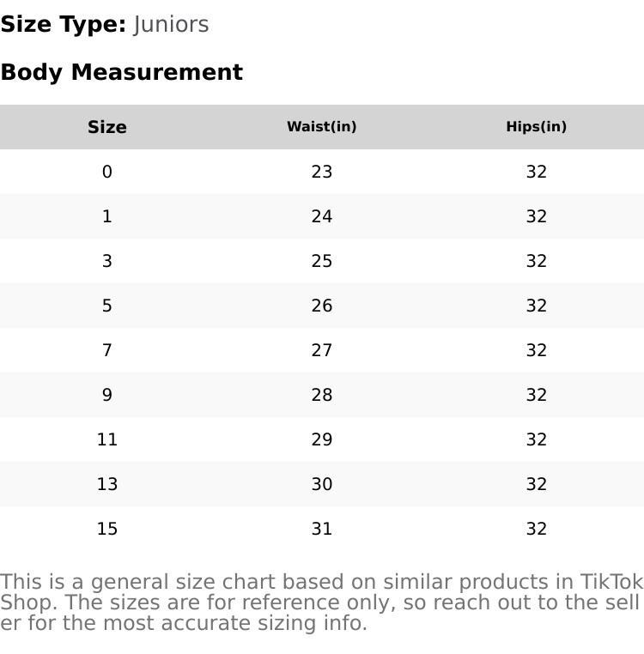Click the Body Measurement heading
Screen dimensions: 644x654
point(122,72)
